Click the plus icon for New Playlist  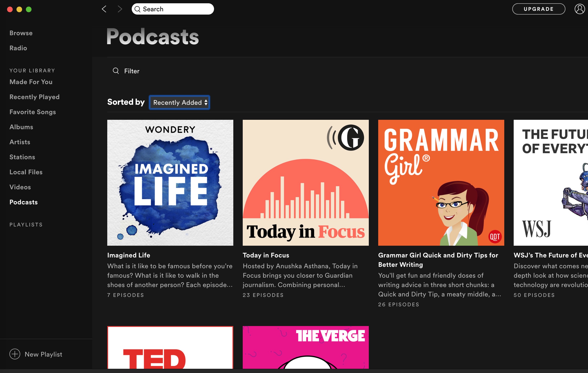tap(15, 354)
